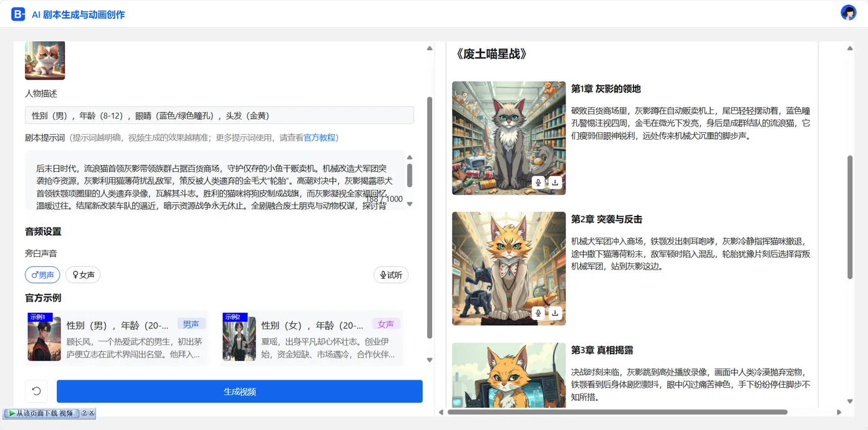
Task: Click the horizontal scrollbar left arrow
Action: tap(441, 412)
